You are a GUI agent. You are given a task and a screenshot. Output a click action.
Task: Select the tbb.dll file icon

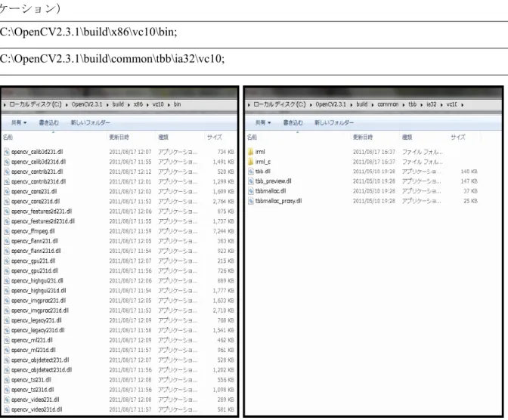250,171
